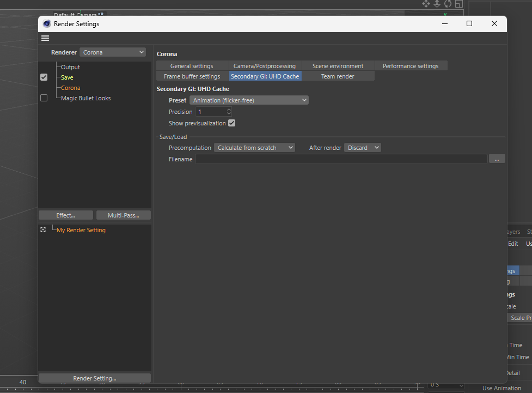Open the Precomputation dropdown
The image size is (532, 393).
(x=254, y=148)
